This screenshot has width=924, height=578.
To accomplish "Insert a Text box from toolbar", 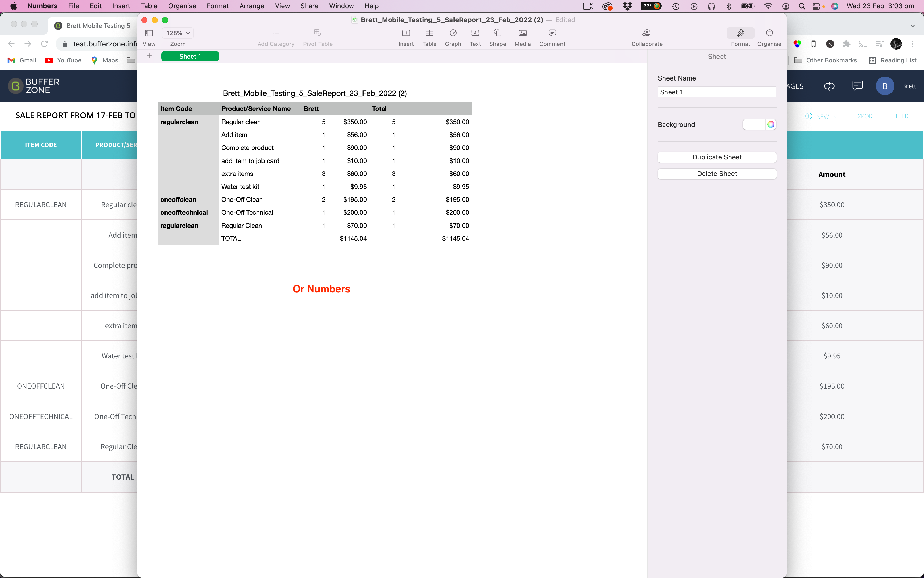I will [475, 33].
